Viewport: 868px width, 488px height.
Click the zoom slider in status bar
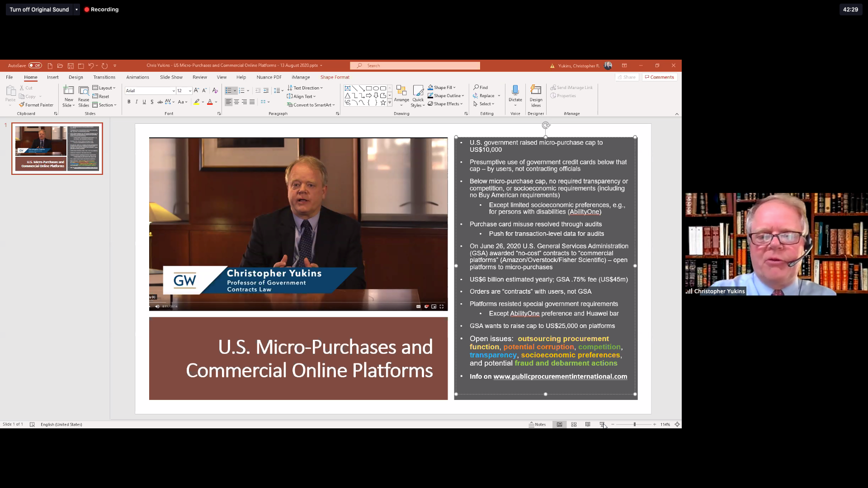pos(634,425)
